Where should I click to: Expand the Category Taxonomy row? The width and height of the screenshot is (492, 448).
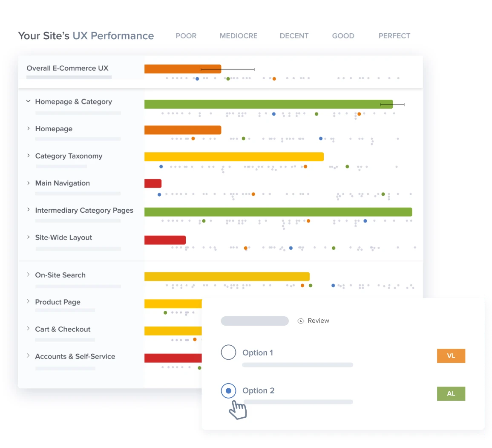point(28,156)
